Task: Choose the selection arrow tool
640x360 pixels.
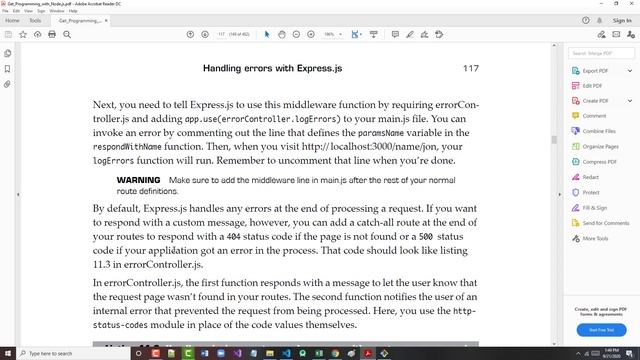Action: pos(267,35)
